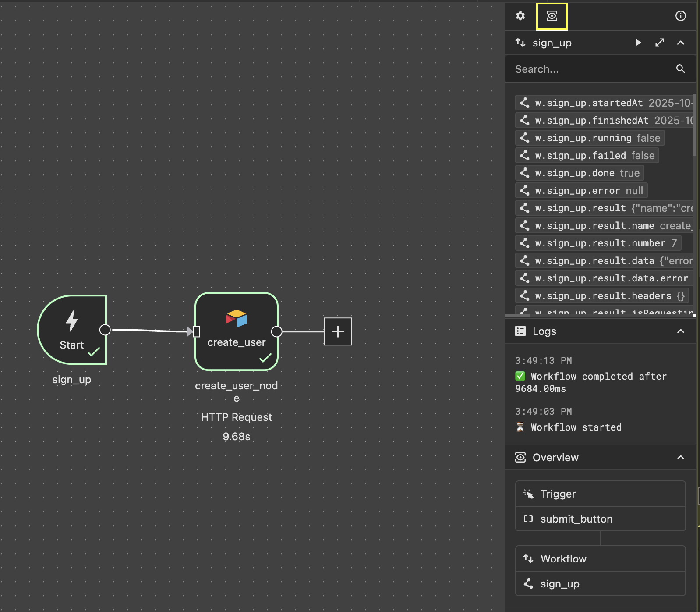Select w.sign_up.done true row
Screen dimensions: 700x612
click(580, 173)
